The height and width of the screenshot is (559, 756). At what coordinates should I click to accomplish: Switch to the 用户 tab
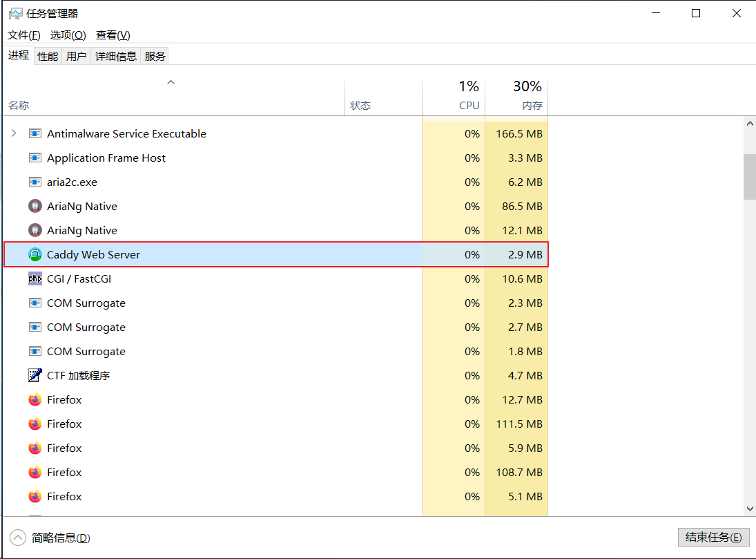pos(76,57)
